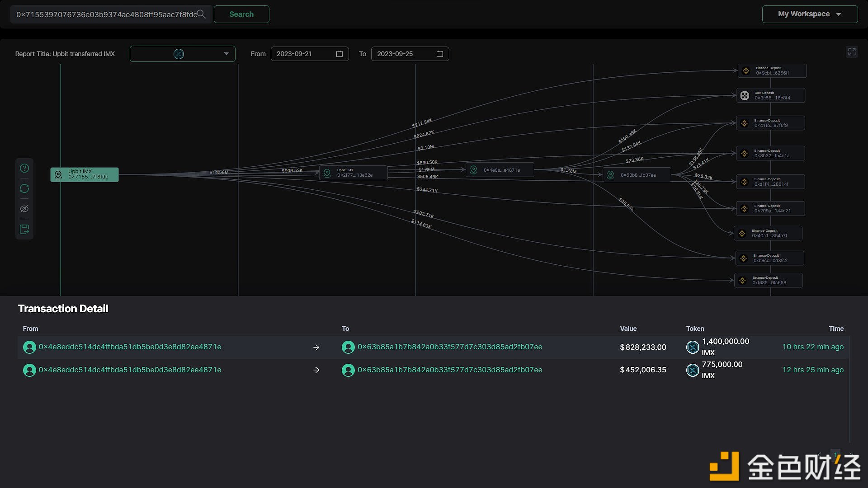Click the $14.58M edge label

click(219, 172)
